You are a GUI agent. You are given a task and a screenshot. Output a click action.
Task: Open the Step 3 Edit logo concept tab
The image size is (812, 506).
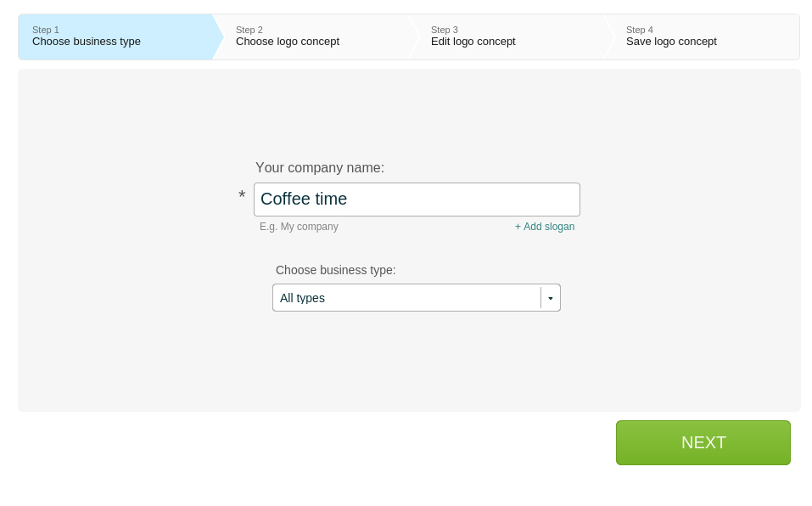pyautogui.click(x=511, y=37)
